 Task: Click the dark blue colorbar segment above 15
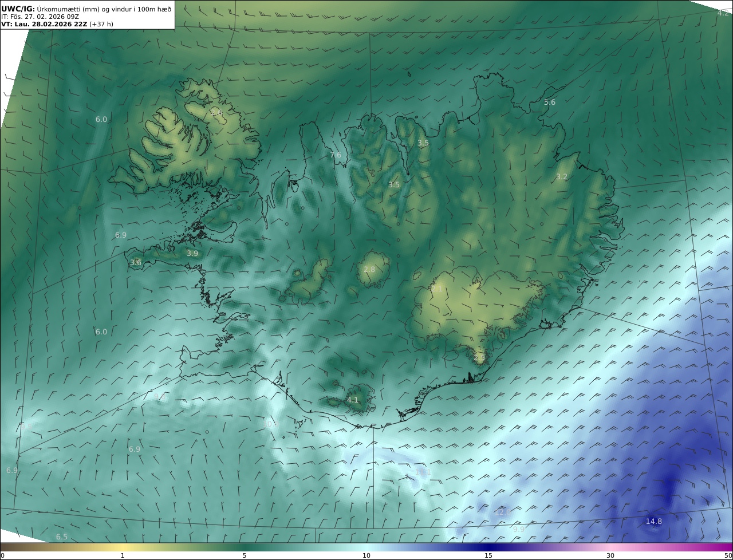click(x=488, y=547)
